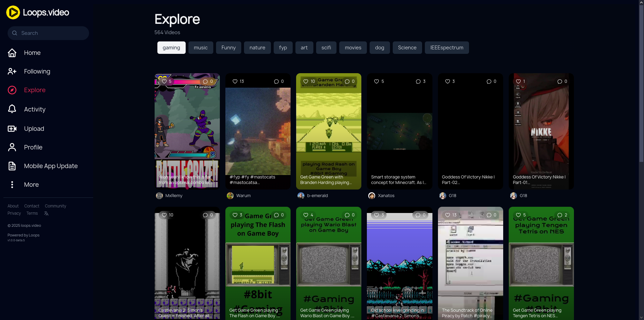Like MxRemy's Battle Crazed combat video
Screen dimensions: 644x320
[165, 81]
